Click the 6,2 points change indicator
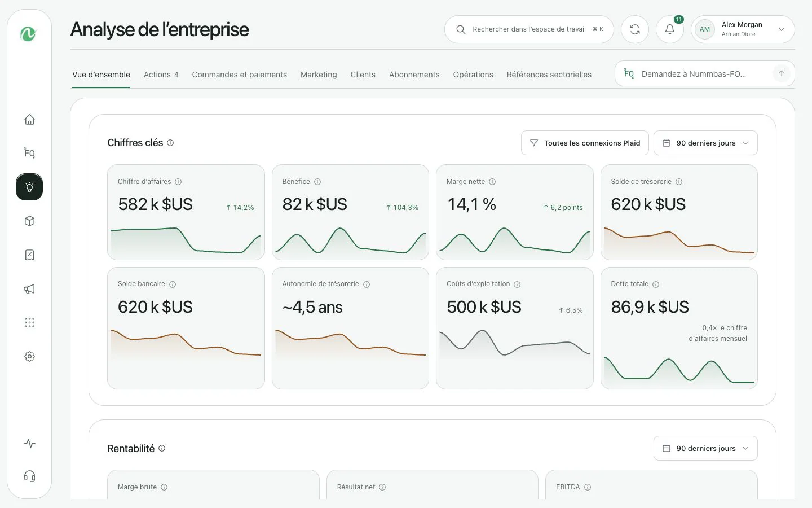812x508 pixels. pyautogui.click(x=563, y=208)
